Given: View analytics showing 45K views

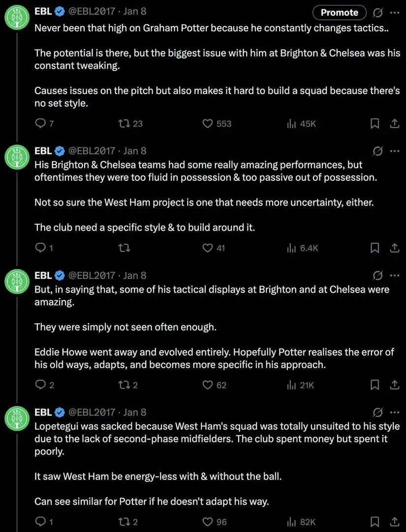Looking at the screenshot, I should point(291,124).
